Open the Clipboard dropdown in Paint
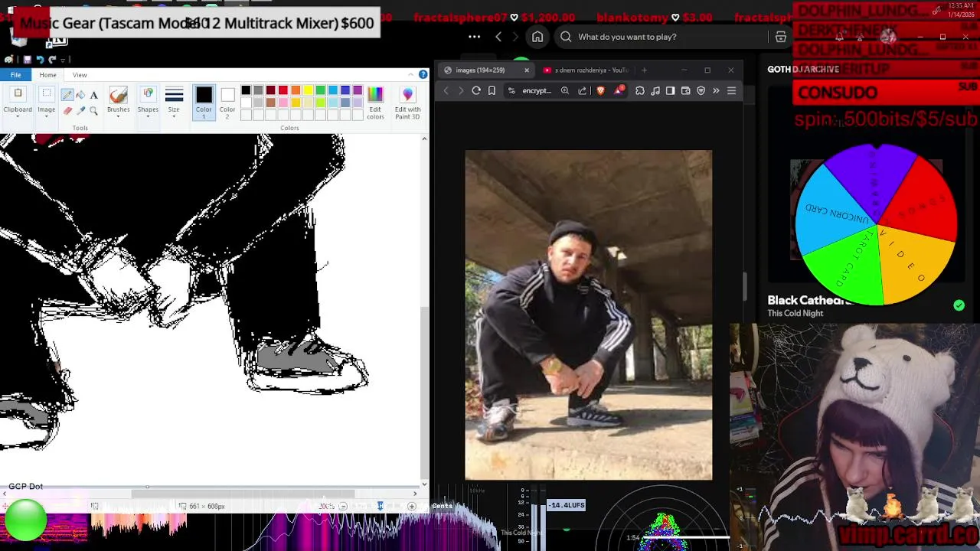 [x=18, y=103]
